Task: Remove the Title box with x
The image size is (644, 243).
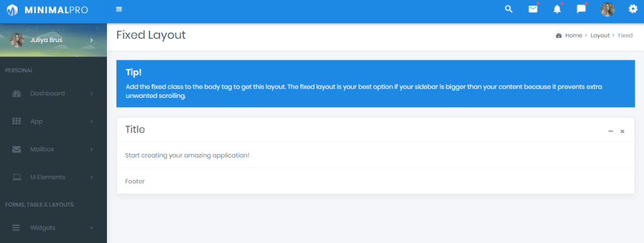Action: [x=622, y=131]
